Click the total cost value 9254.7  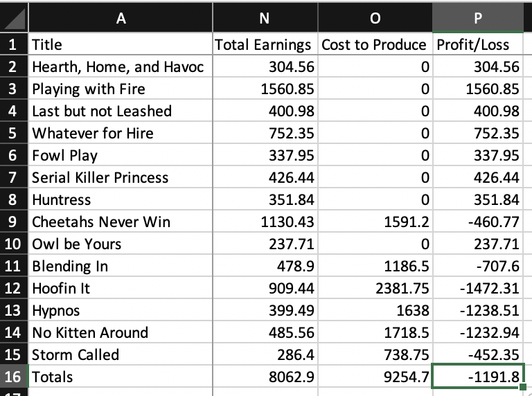[x=375, y=377]
